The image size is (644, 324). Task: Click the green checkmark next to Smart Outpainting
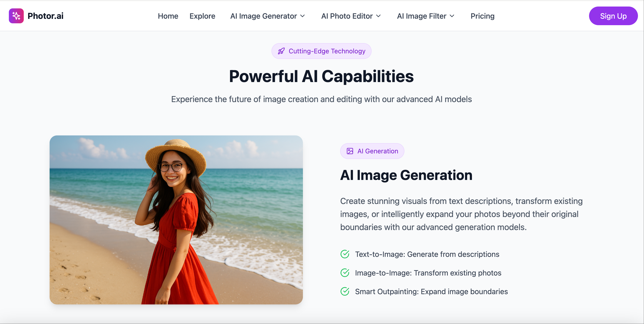pos(345,291)
